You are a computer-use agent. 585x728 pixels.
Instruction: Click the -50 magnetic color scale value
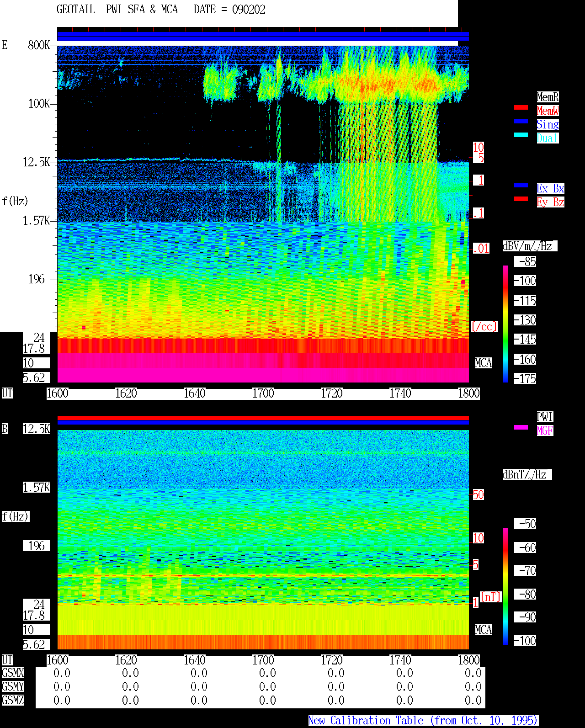[x=525, y=524]
